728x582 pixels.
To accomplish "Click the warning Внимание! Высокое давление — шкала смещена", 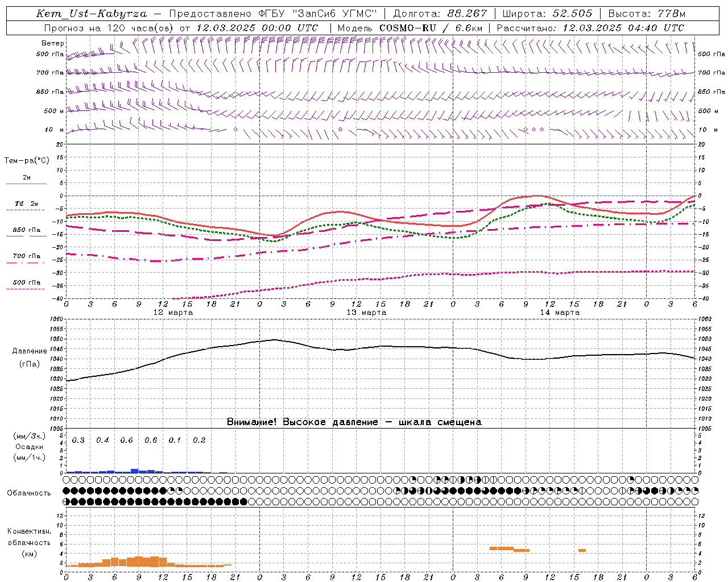I will click(354, 422).
